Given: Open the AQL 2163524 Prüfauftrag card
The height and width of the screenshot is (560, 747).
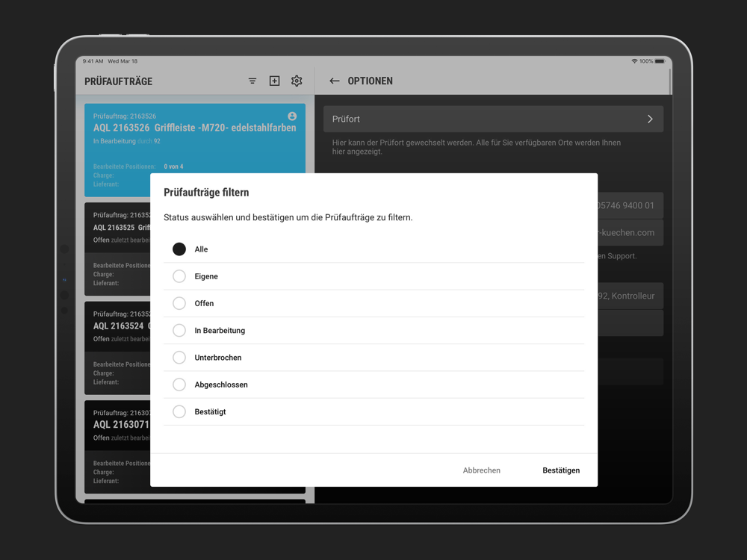Looking at the screenshot, I should tap(118, 348).
